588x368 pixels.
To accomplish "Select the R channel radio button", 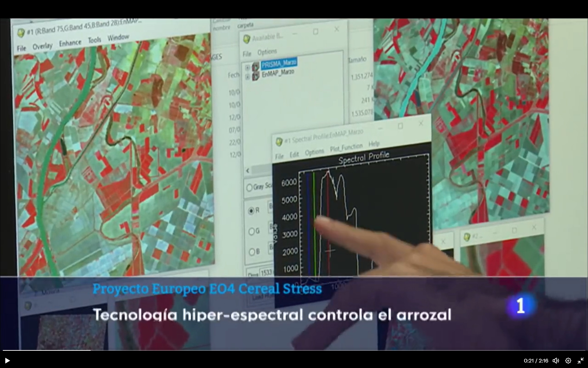I will pos(251,211).
